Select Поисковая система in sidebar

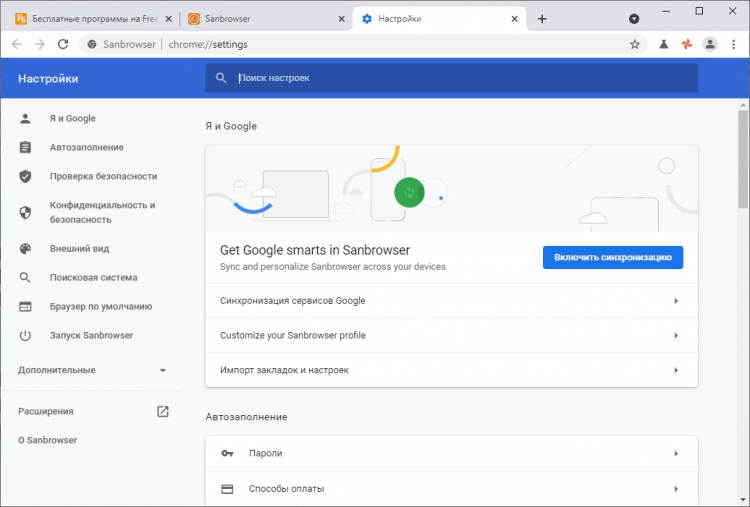[x=93, y=277]
